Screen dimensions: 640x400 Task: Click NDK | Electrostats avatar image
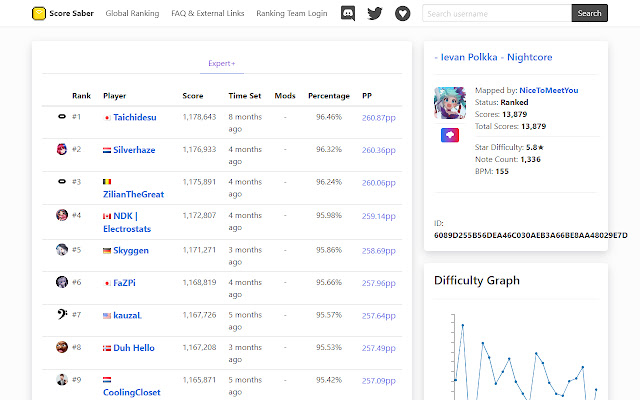pos(62,215)
